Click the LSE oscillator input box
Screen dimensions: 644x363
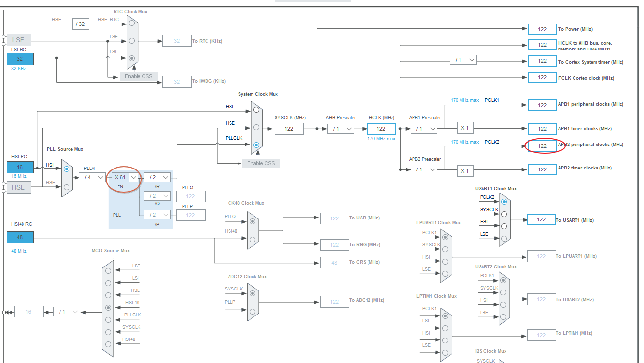[19, 40]
